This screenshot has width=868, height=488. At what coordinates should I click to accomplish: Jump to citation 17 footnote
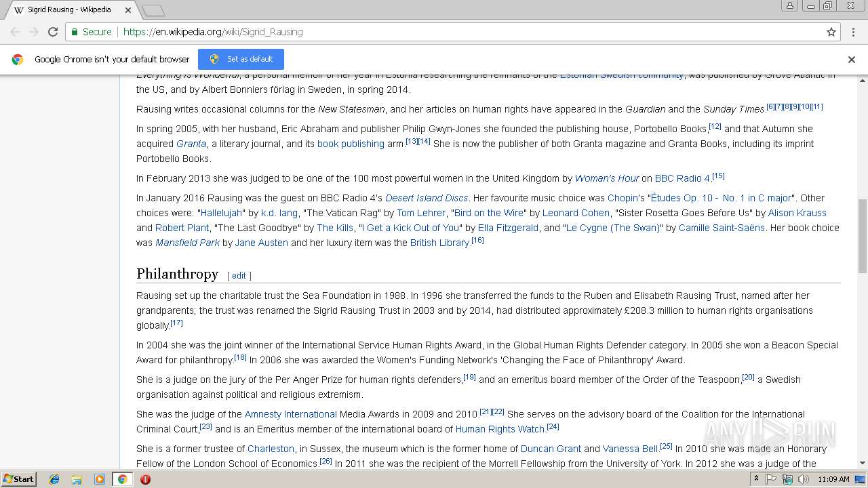click(176, 323)
